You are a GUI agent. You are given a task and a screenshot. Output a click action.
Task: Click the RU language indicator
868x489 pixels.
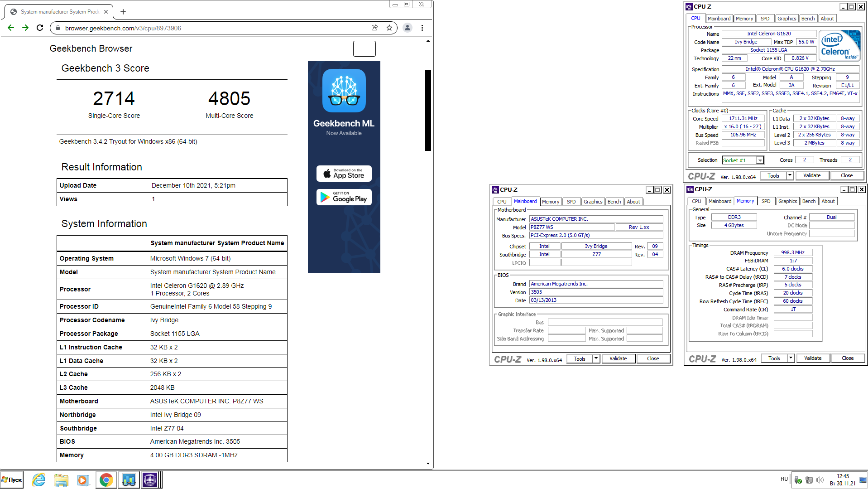784,479
